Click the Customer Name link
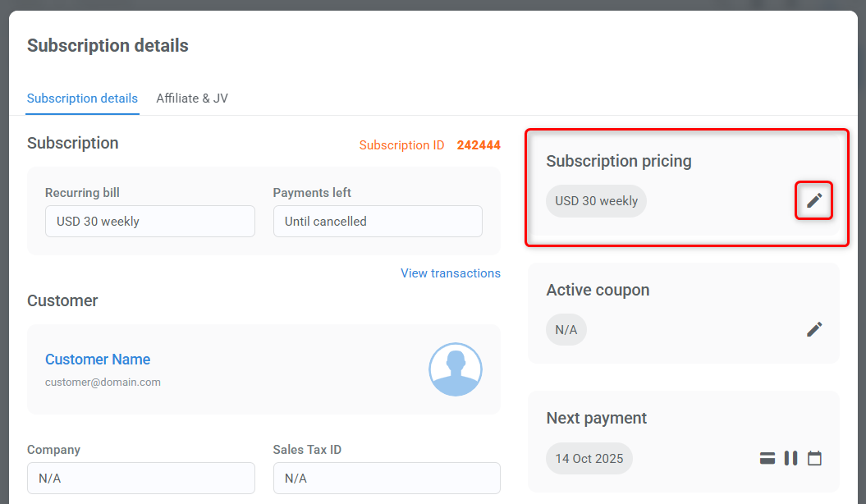 point(98,360)
